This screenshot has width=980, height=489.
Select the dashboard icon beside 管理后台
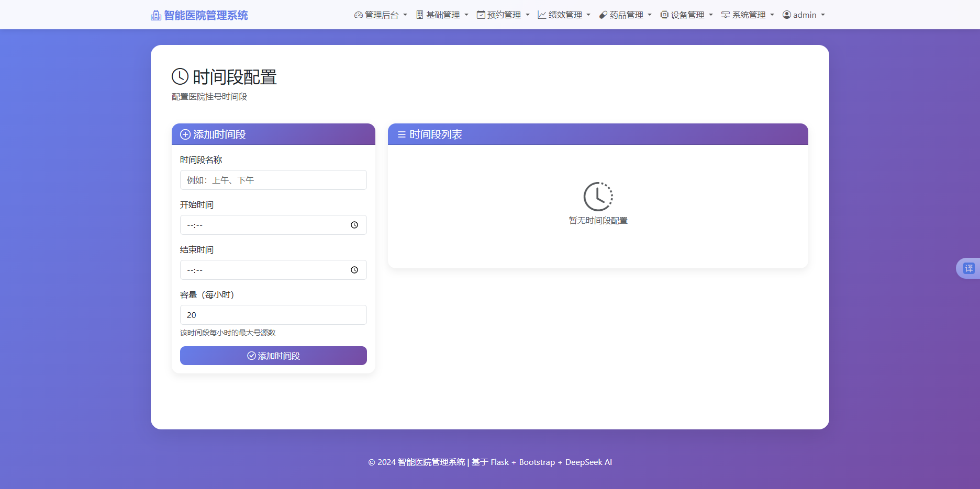point(359,15)
